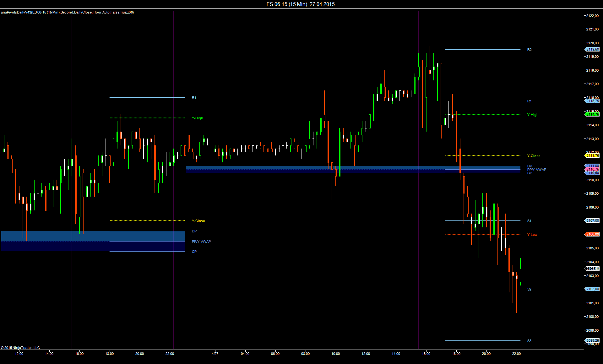Click the pink 2110,75 pivot price tag
This screenshot has height=364, width=603.
(592, 169)
